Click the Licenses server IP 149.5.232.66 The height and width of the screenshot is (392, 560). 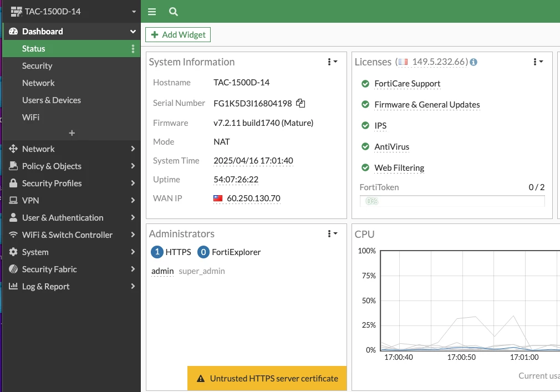440,62
